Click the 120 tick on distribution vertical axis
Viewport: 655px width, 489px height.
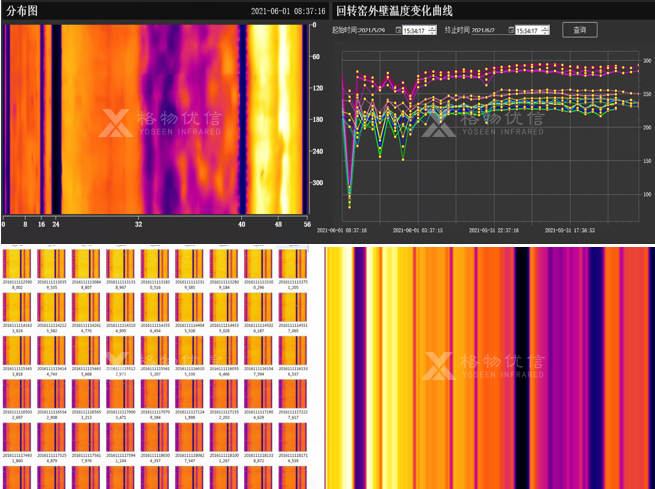[x=318, y=88]
